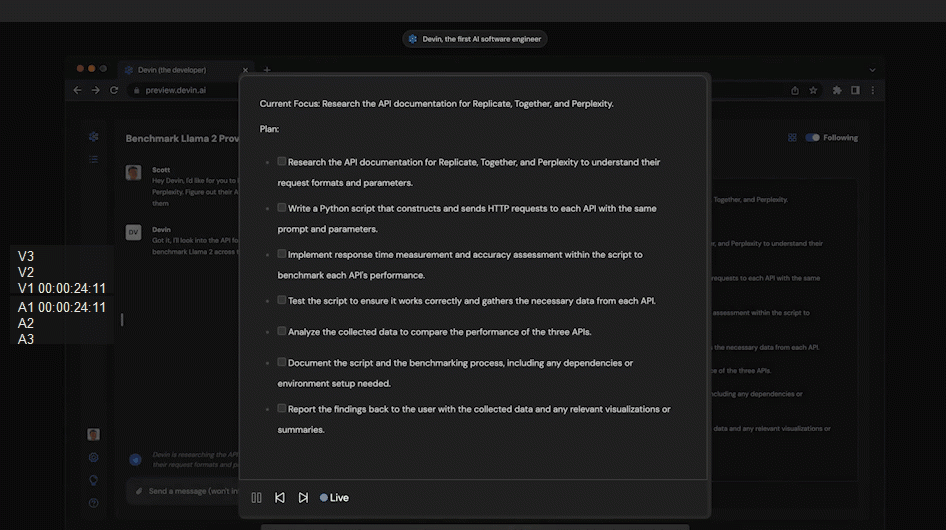946x530 pixels.
Task: Click Devin's DV avatar in the chat
Action: [x=133, y=232]
